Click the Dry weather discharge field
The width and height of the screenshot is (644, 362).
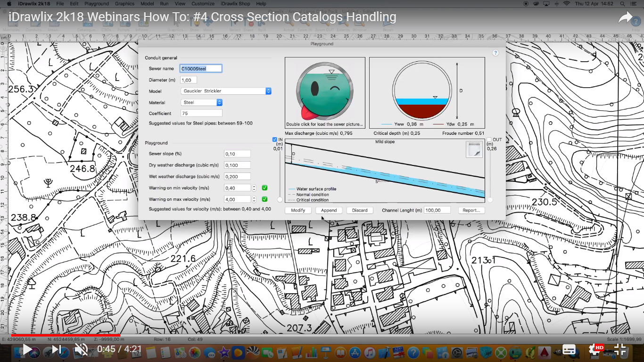(237, 165)
